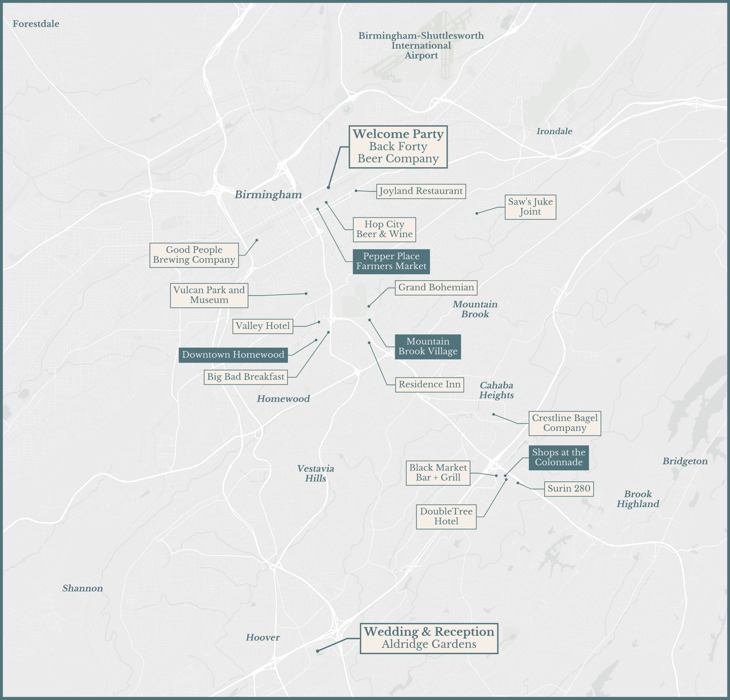Select the Grand Bohemian label

(436, 288)
